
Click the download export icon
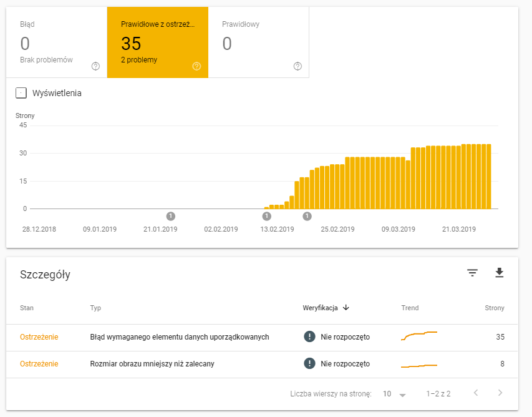pos(499,273)
